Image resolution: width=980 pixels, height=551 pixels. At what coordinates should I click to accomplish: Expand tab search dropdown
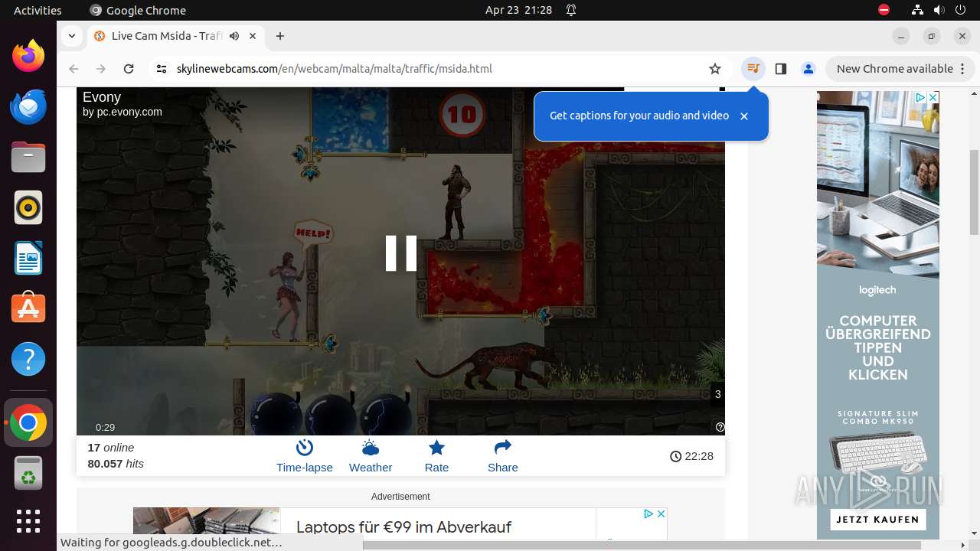(x=71, y=36)
